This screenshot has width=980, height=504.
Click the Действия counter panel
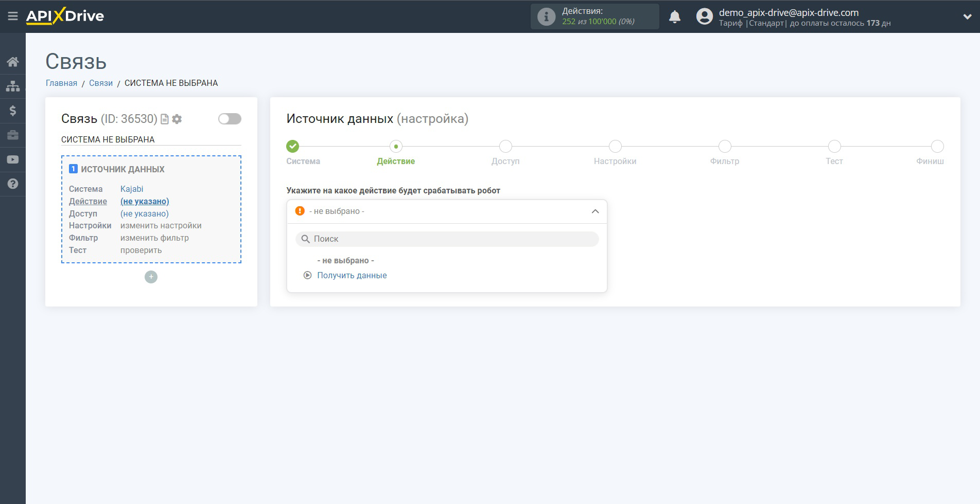point(595,16)
